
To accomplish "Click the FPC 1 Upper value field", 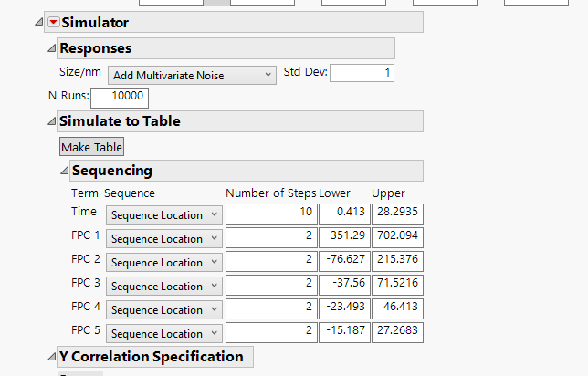I will pos(396,238).
